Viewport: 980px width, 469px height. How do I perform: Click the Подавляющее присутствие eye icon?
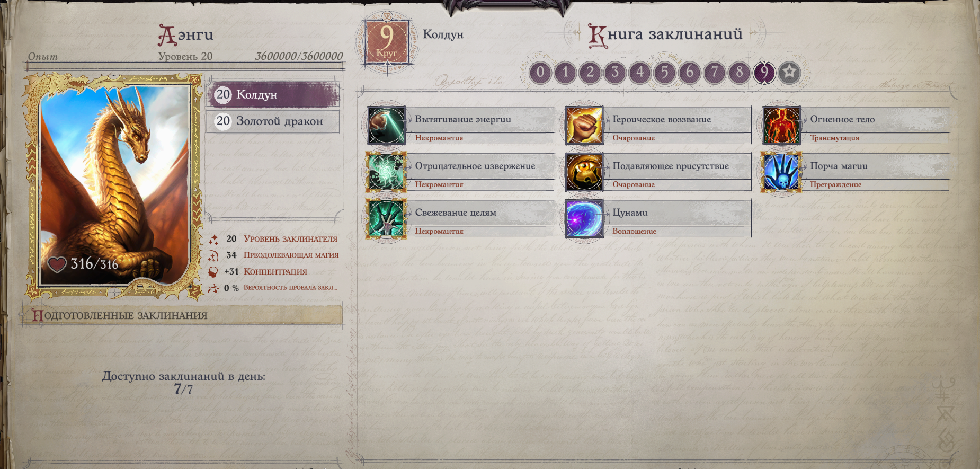[584, 172]
